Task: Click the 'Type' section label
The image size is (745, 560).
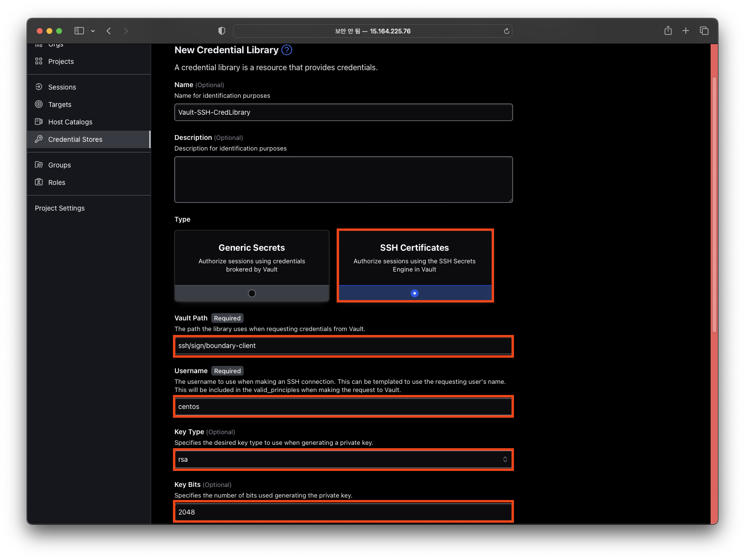Action: tap(182, 219)
